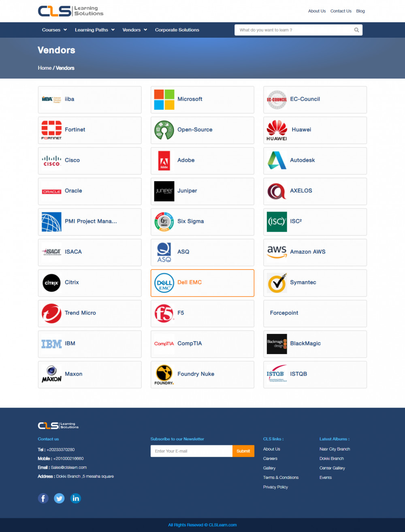Expand the Learning Paths dropdown

[95, 30]
